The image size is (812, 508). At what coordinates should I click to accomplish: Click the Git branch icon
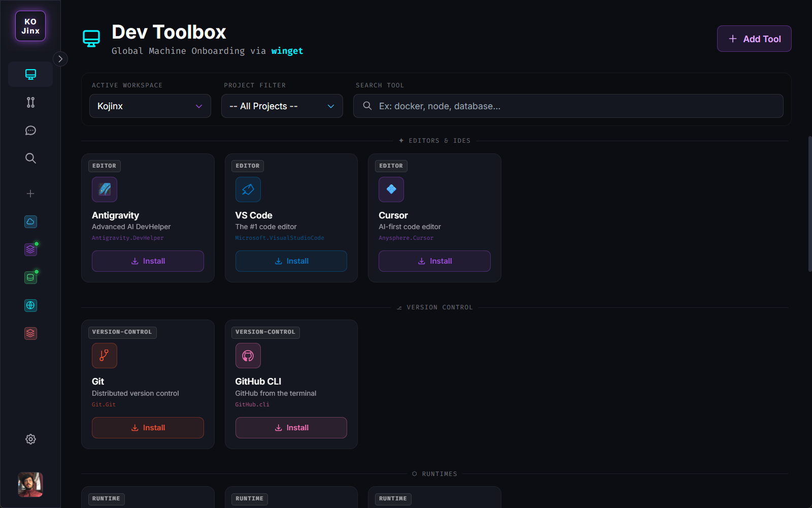tap(105, 356)
